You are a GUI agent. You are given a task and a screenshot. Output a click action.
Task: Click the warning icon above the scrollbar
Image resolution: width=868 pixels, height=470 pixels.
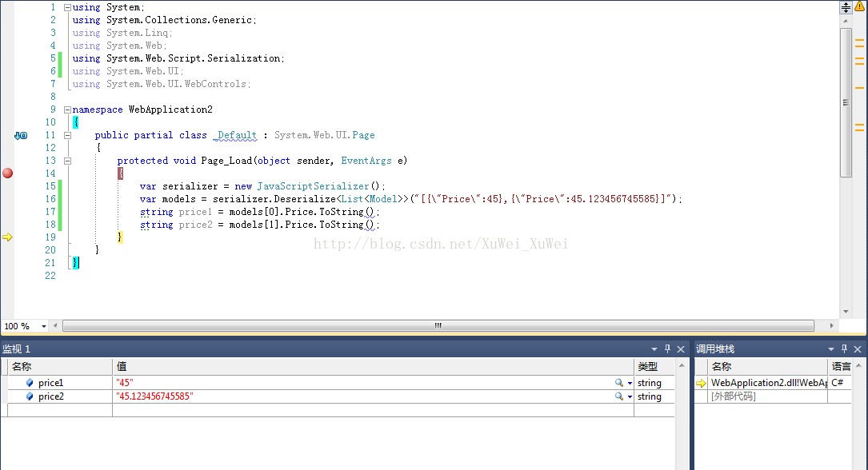[860, 6]
